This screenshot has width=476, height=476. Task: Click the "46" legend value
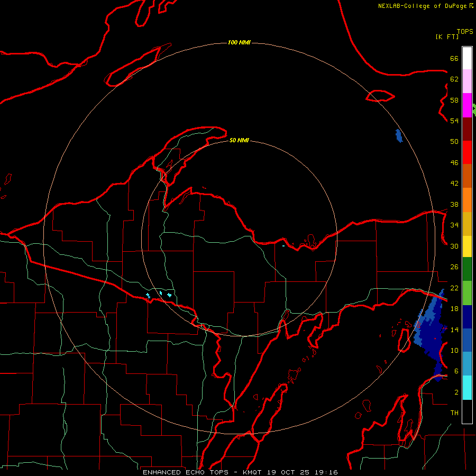(454, 163)
